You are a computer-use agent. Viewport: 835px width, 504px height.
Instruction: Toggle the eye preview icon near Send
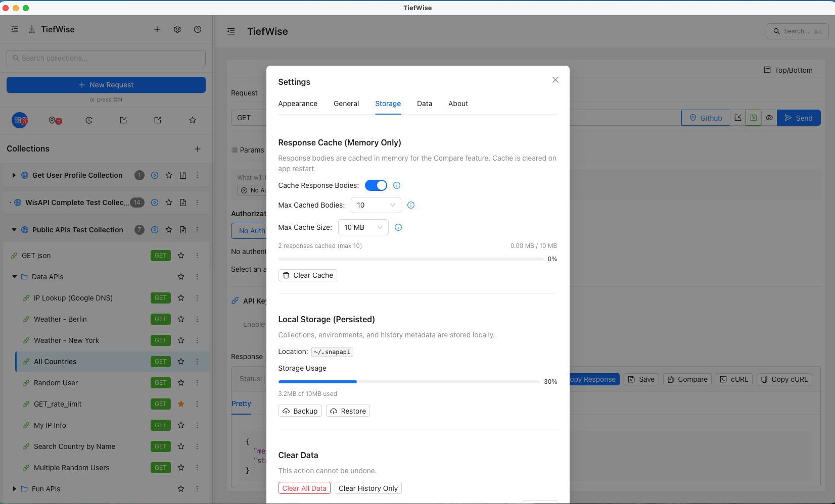769,118
